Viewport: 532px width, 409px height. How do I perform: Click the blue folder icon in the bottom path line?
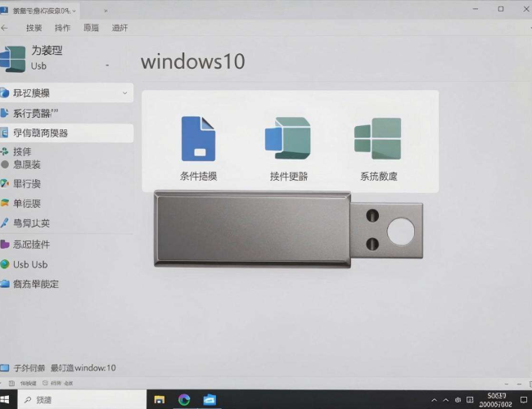(4, 367)
